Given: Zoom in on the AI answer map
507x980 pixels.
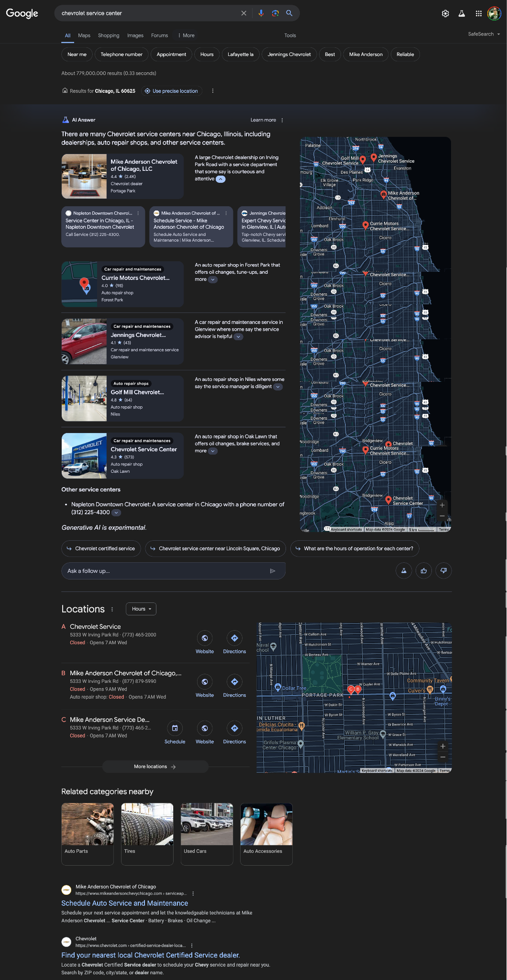Looking at the screenshot, I should (442, 505).
